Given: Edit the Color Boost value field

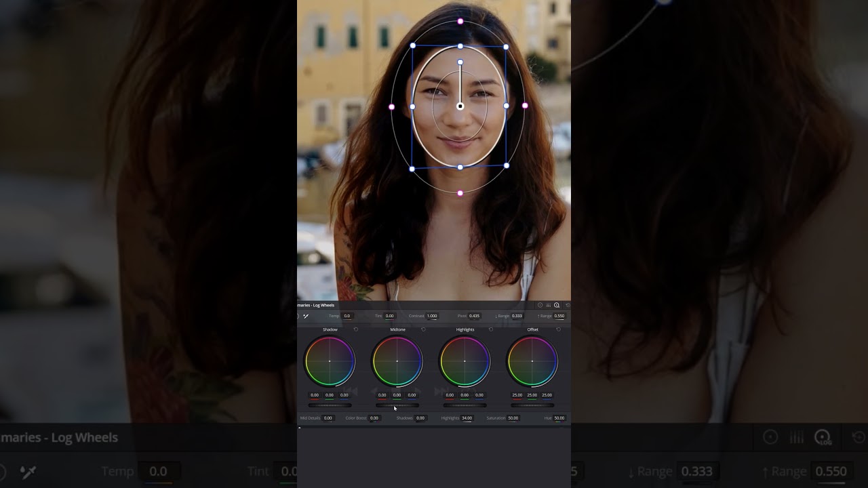Looking at the screenshot, I should pos(374,418).
